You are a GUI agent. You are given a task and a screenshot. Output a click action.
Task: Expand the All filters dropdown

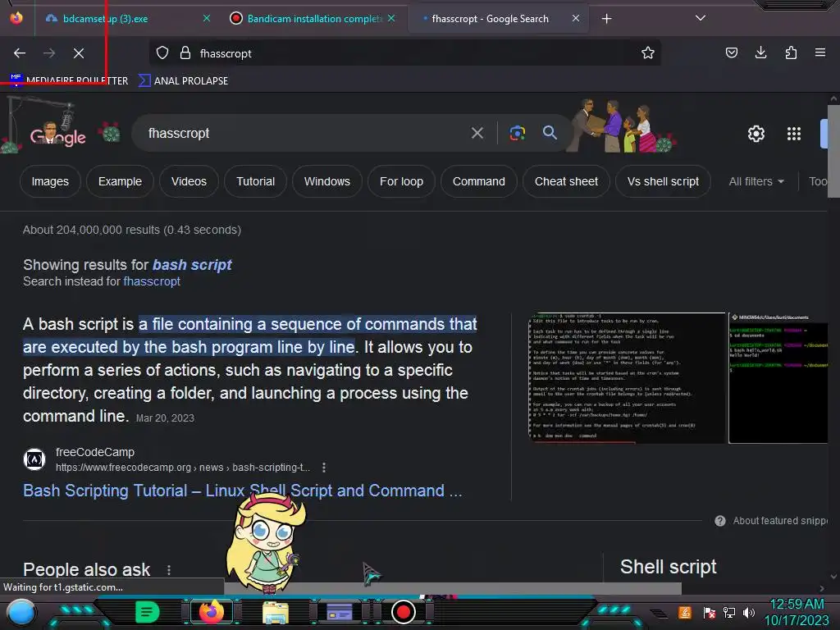[756, 181]
